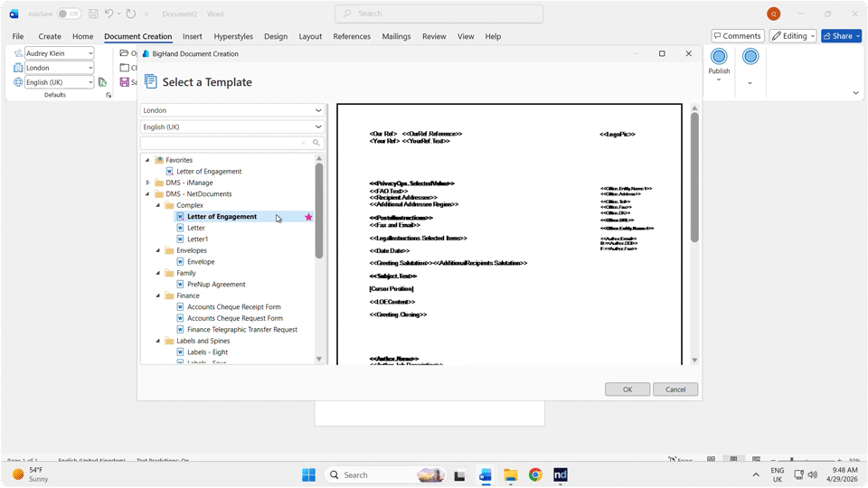
Task: Switch to the References ribbon tab
Action: click(x=352, y=36)
